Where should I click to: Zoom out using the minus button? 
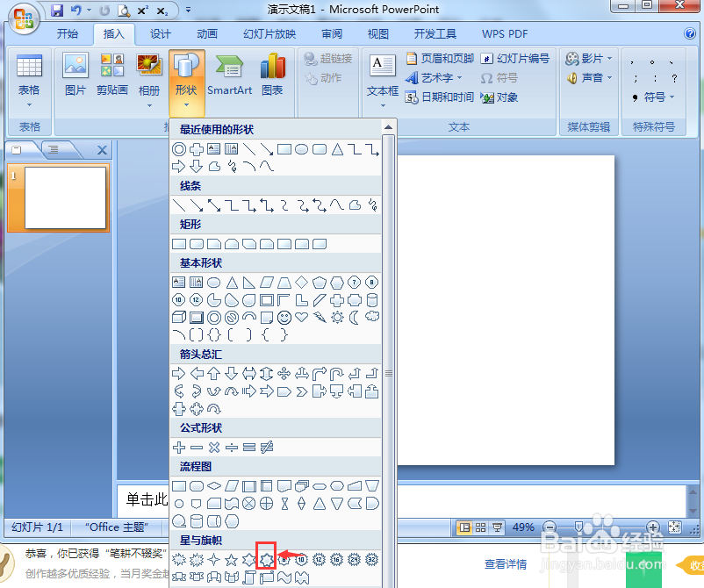[x=550, y=527]
